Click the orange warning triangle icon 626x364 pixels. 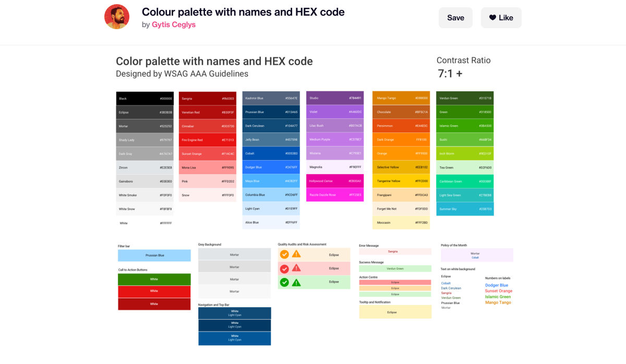(x=296, y=254)
